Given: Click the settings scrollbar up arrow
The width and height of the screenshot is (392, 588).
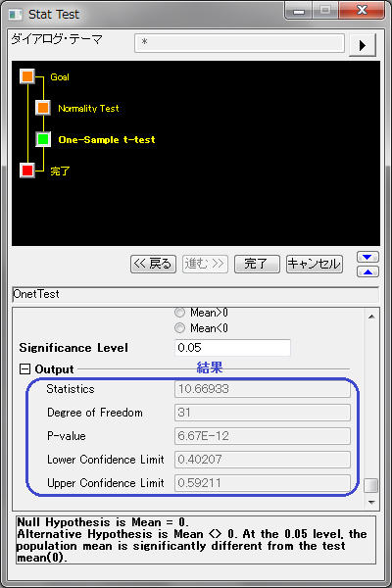Looking at the screenshot, I should point(371,317).
